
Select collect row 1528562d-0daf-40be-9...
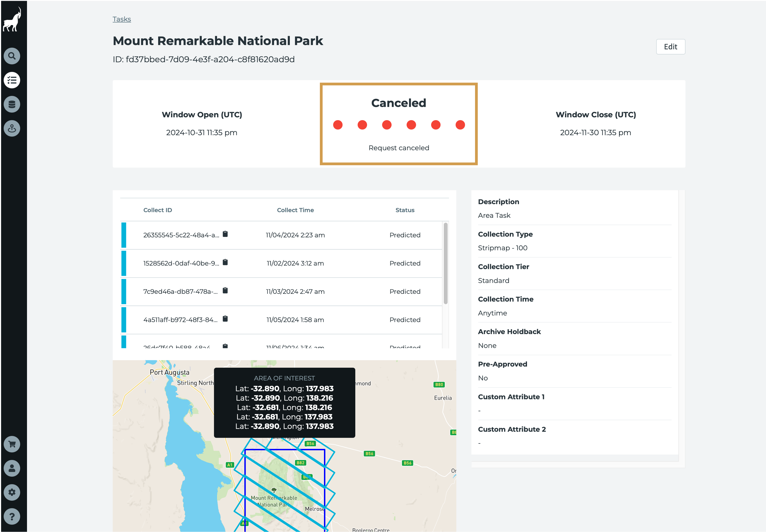tap(281, 263)
